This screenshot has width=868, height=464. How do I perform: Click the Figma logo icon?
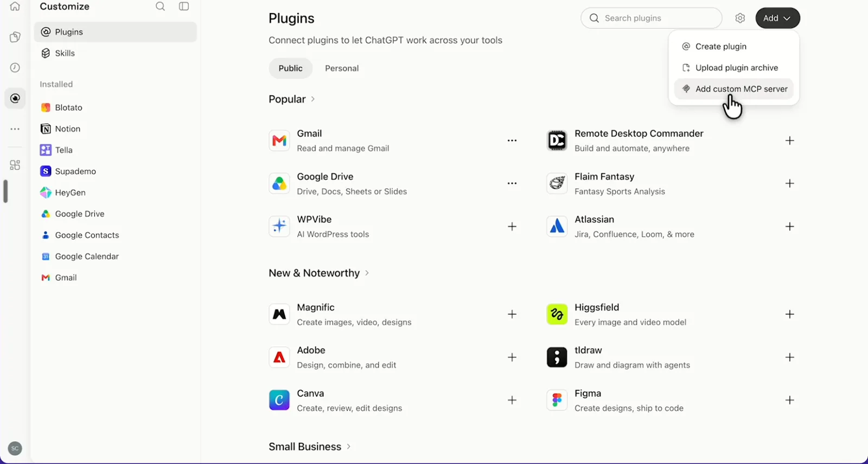pos(557,400)
